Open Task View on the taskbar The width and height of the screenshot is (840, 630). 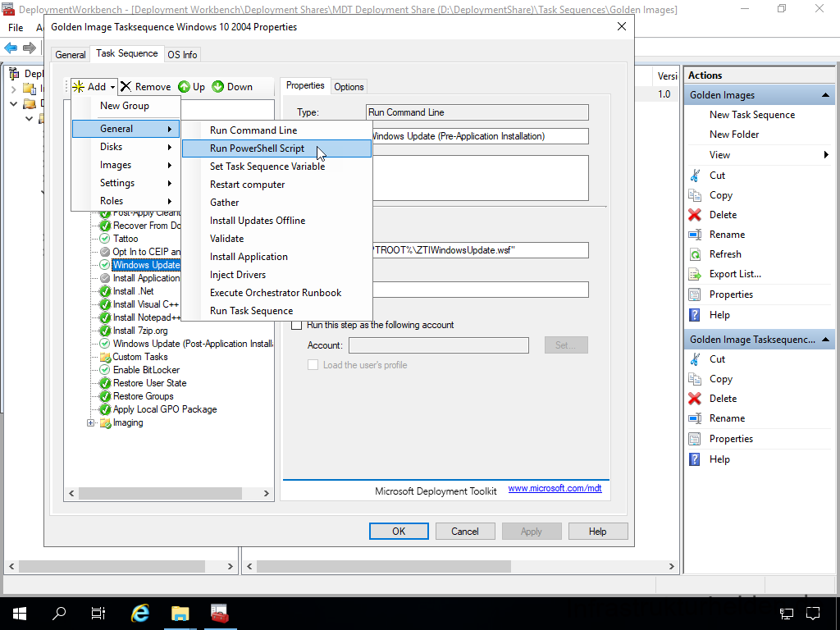click(98, 614)
